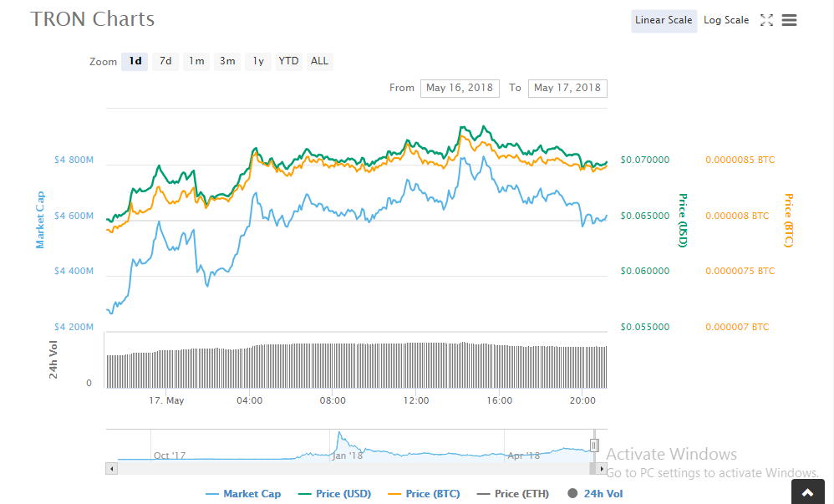Click the 16:00 time axis label
Viewport: 834px width, 504px height.
(500, 400)
